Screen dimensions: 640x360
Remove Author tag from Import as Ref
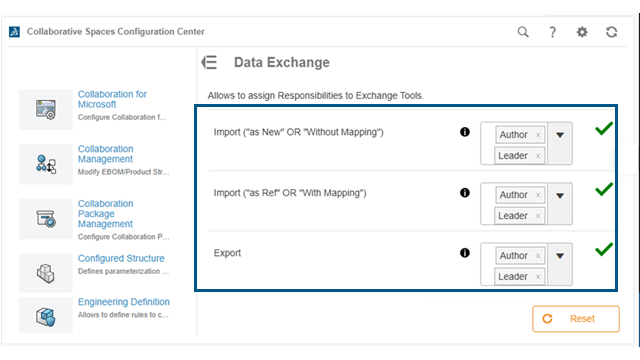click(x=538, y=195)
